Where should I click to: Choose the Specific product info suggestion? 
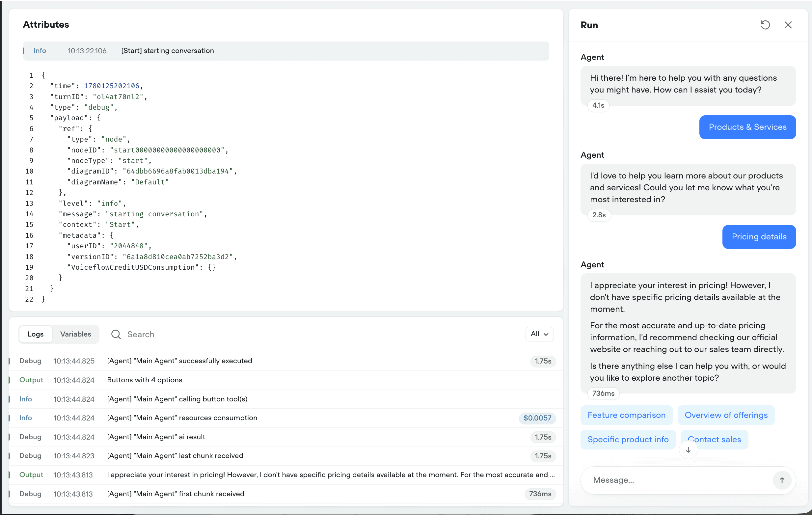pos(628,440)
